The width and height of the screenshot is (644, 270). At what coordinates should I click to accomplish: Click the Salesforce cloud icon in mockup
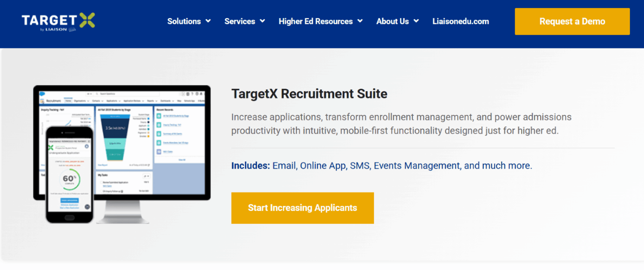pos(43,93)
